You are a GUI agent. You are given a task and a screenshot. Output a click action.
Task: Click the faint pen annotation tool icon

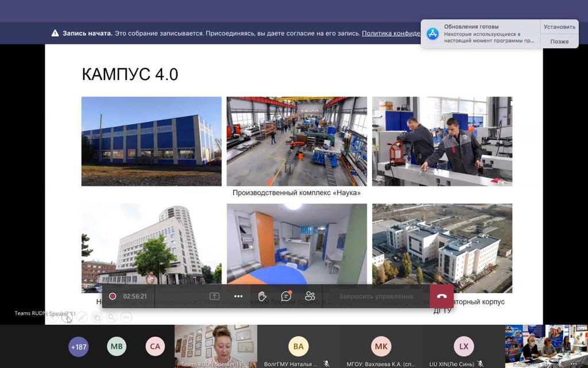tap(82, 317)
